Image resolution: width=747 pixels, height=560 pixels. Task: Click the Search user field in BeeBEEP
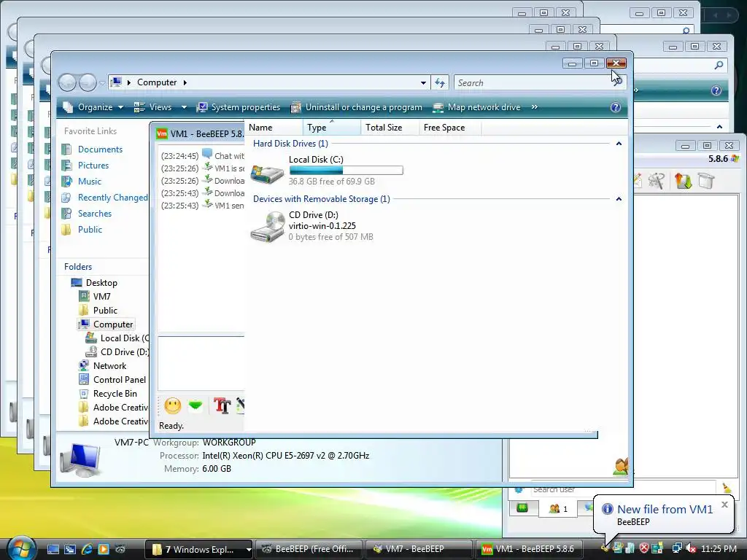(x=623, y=489)
